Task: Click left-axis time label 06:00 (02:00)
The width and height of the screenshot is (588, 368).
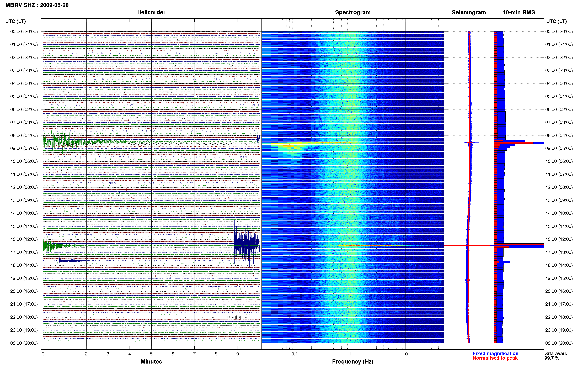Action: point(24,109)
